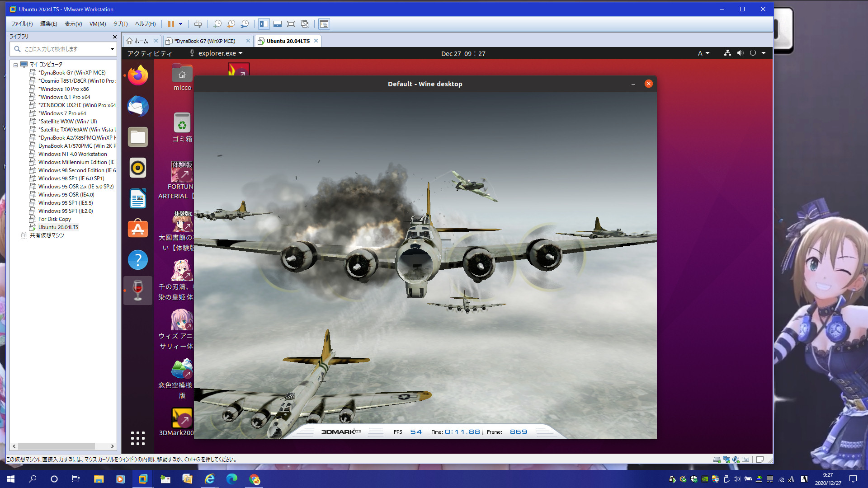The image size is (868, 488).
Task: Click the network adapter status icon
Action: coord(726,460)
